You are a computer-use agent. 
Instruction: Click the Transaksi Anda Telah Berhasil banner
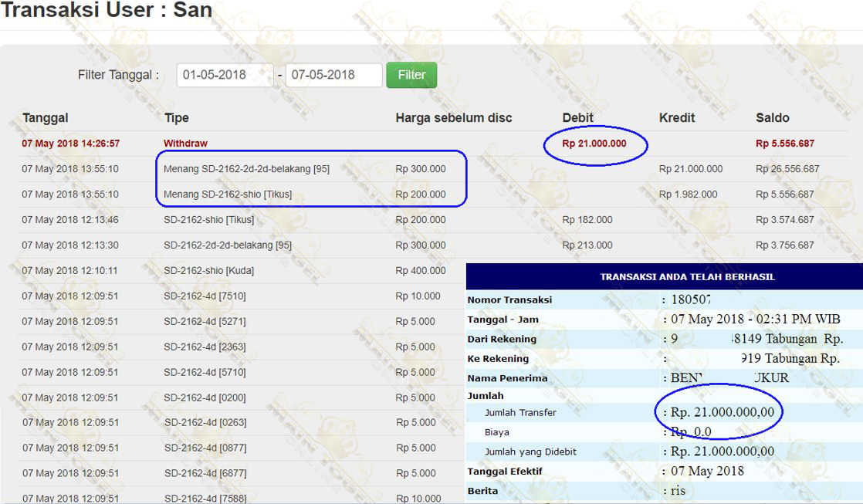[687, 276]
